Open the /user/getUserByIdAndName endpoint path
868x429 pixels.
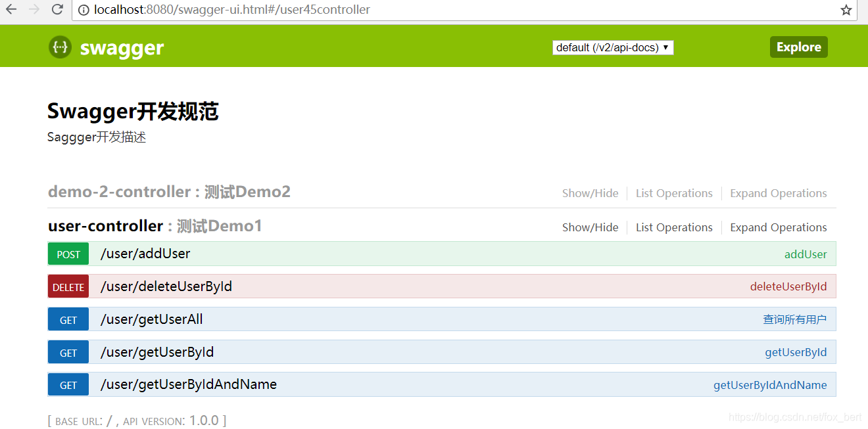pyautogui.click(x=189, y=384)
